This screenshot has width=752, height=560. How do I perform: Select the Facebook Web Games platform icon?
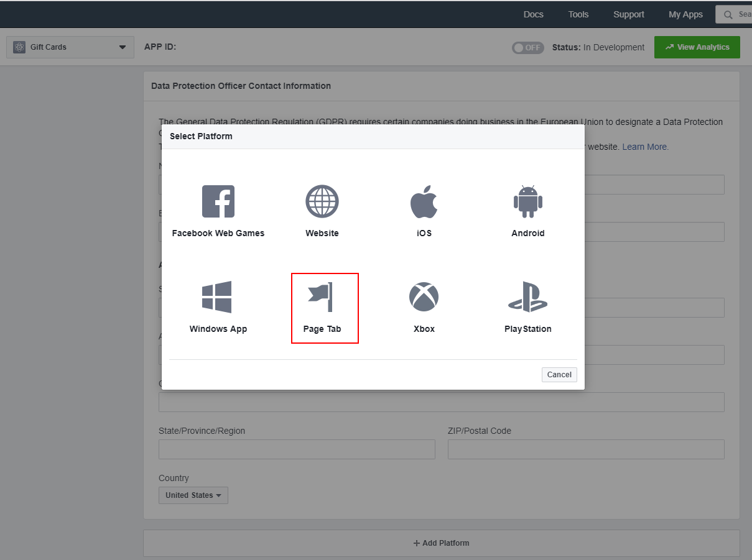tap(218, 201)
